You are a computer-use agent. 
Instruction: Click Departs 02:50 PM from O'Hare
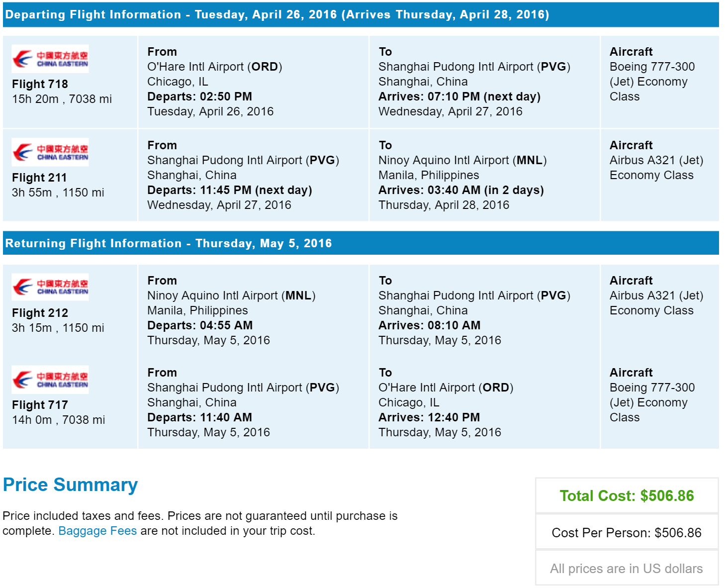(x=199, y=97)
